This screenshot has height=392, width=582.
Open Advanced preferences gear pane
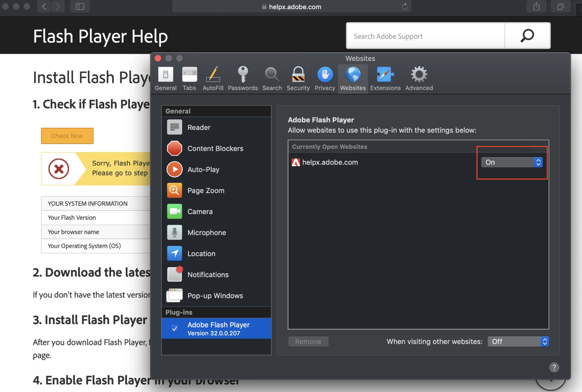pyautogui.click(x=419, y=79)
